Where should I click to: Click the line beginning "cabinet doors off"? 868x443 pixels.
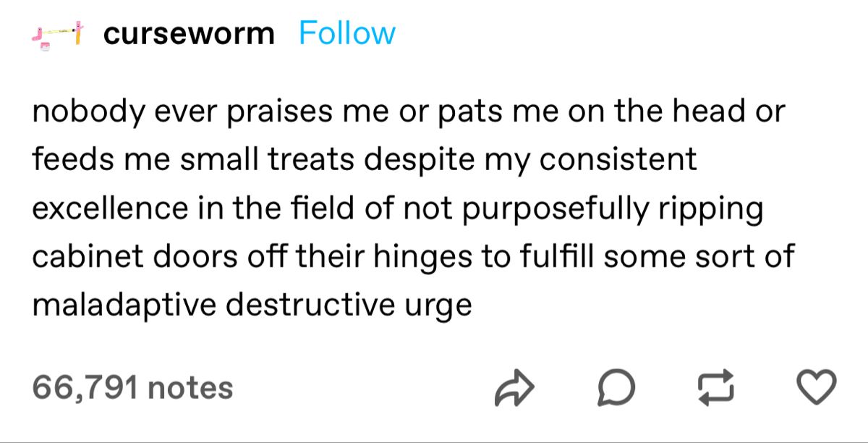tap(413, 256)
